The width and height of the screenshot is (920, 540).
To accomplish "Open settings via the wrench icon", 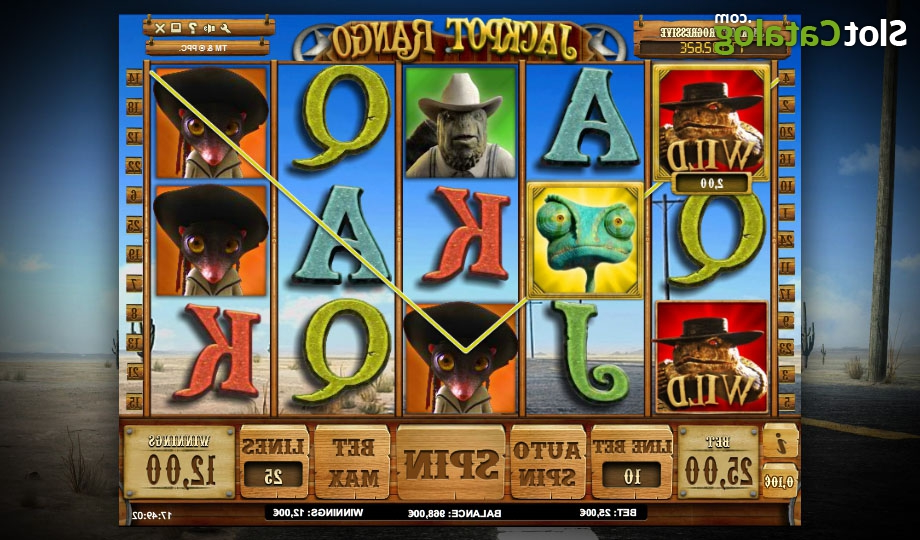I will [225, 28].
